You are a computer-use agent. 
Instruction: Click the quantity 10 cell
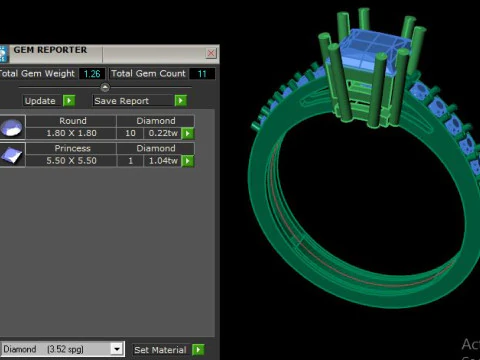coord(130,133)
